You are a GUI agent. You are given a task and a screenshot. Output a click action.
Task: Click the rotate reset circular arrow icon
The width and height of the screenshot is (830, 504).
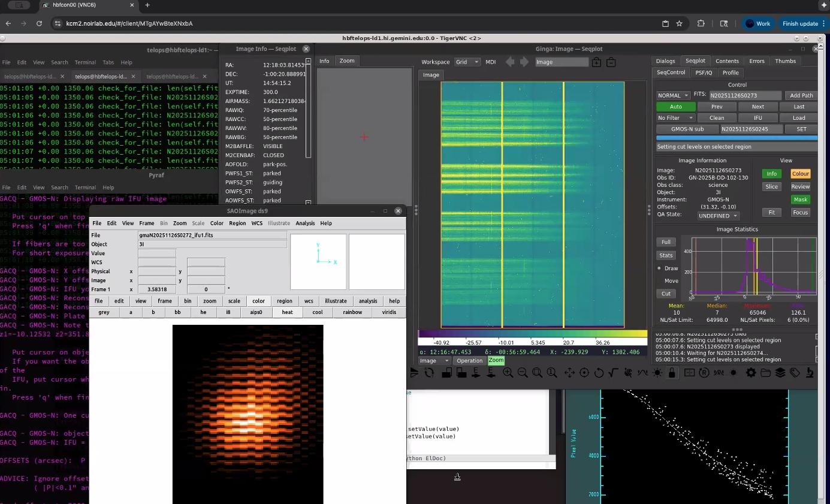599,373
